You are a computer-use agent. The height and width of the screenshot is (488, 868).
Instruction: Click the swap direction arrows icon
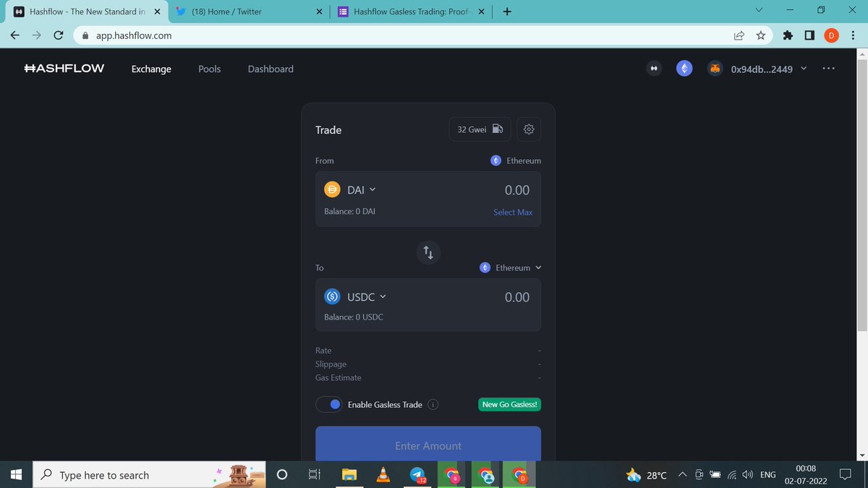coord(428,252)
